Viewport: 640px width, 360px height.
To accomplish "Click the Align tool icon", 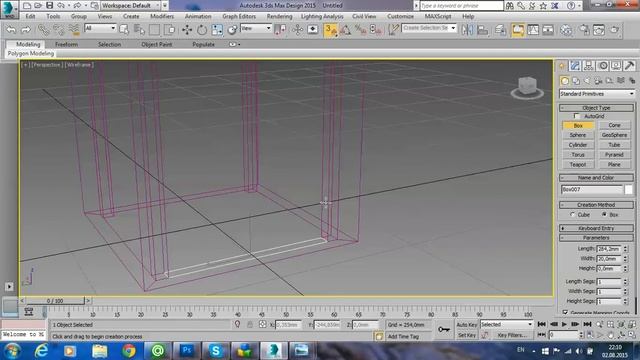I will [482, 30].
